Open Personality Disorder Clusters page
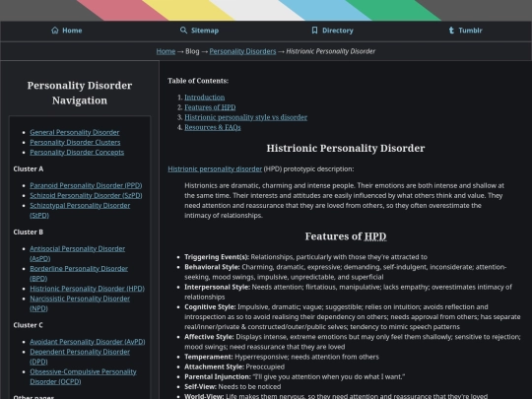 pyautogui.click(x=75, y=142)
